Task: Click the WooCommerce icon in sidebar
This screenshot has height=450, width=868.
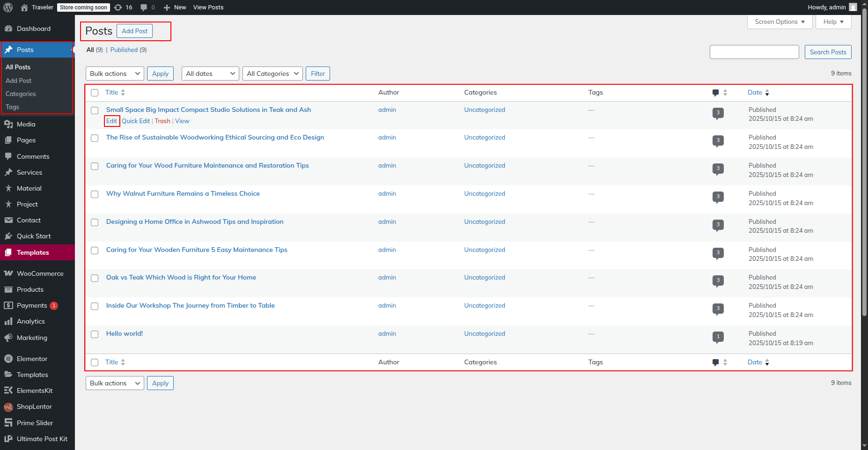Action: [8, 273]
